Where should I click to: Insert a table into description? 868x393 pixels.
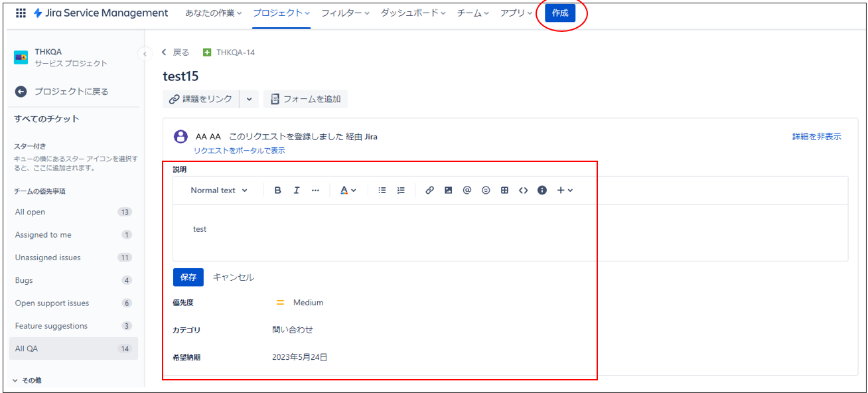(x=504, y=191)
